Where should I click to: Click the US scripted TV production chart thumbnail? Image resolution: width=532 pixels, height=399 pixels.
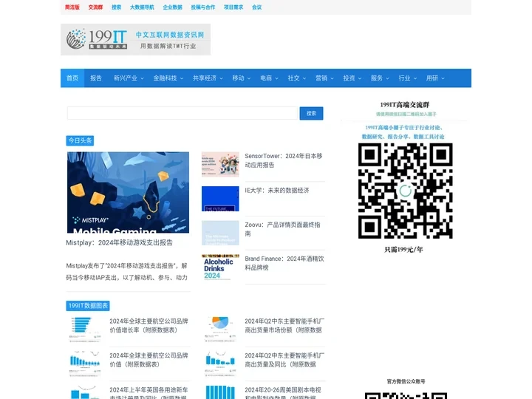[220, 392]
